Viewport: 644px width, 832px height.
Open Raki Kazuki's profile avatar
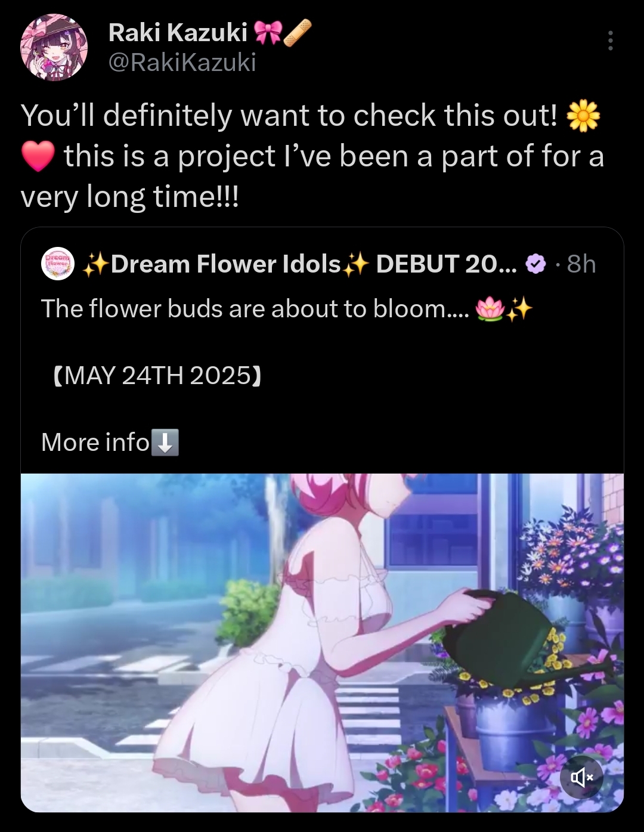[54, 47]
